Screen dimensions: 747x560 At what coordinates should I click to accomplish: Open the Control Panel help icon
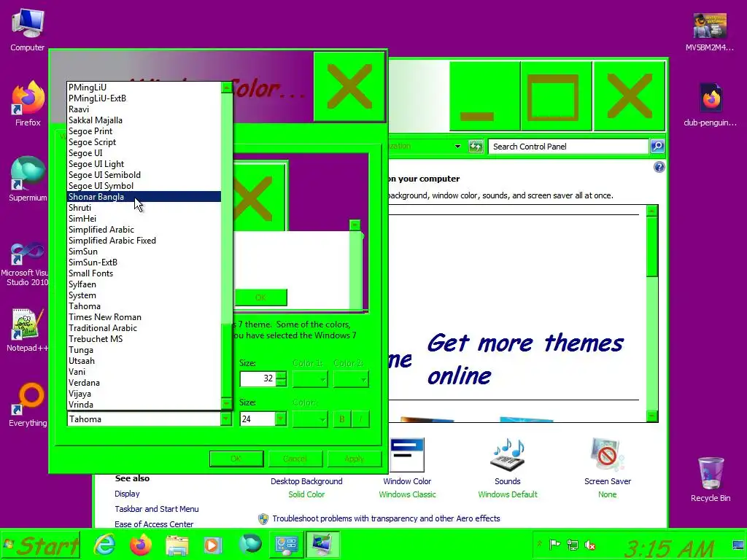(659, 167)
